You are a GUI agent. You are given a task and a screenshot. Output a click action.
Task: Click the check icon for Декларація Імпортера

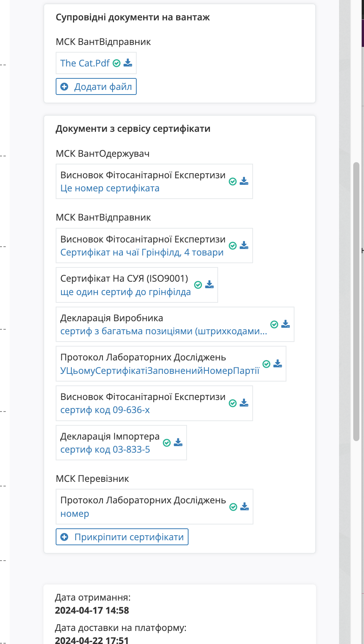pyautogui.click(x=167, y=443)
